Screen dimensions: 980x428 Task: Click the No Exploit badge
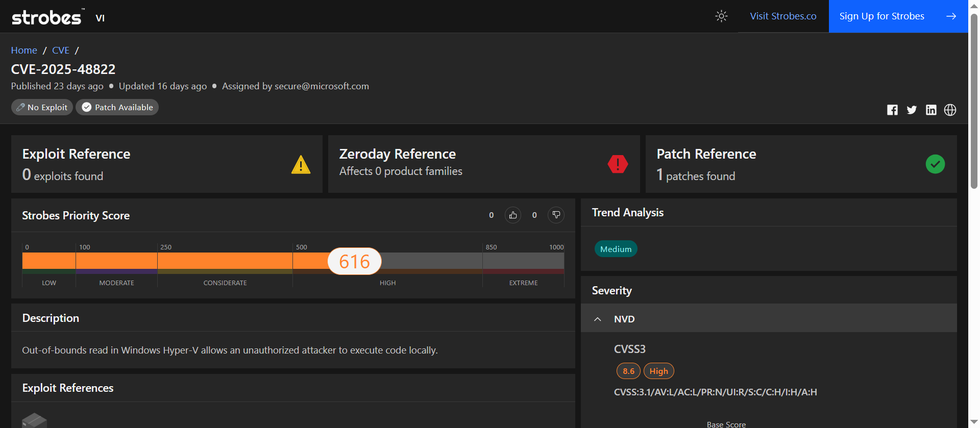click(42, 107)
